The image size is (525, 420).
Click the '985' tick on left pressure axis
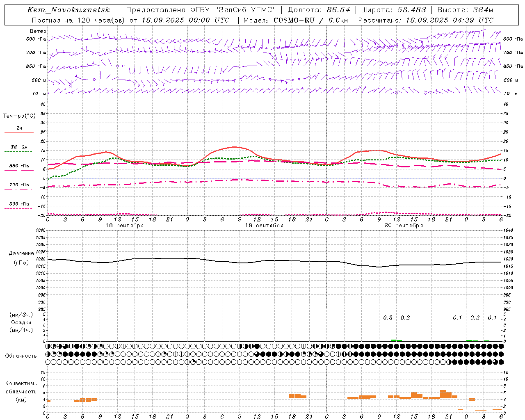(x=41, y=309)
